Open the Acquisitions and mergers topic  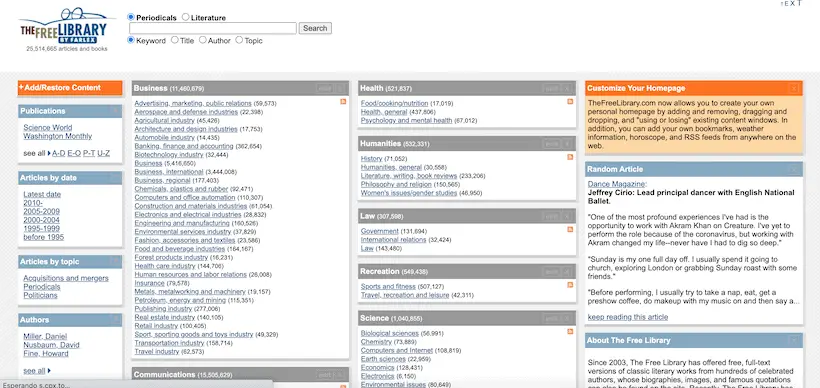(x=66, y=278)
